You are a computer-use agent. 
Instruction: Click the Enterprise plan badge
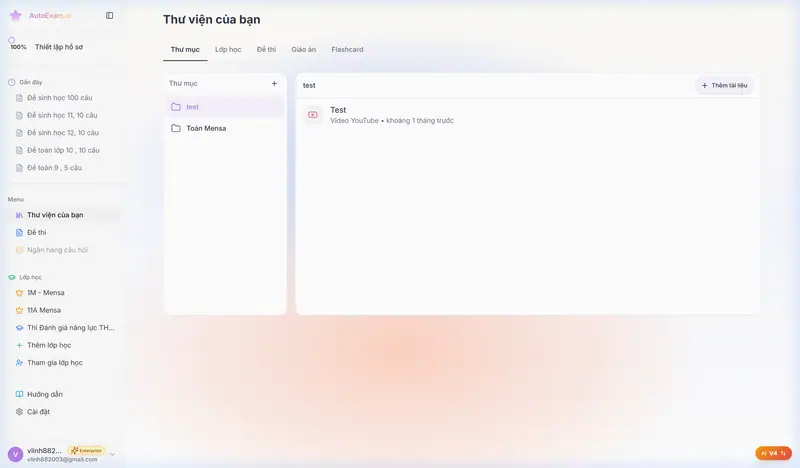(86, 451)
